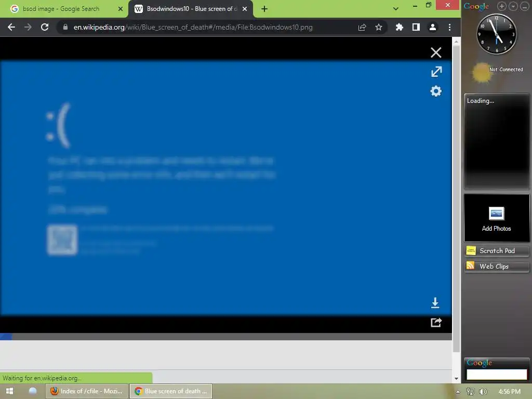Show hidden system tray icons
Viewport: 532px width, 399px height.
(458, 392)
